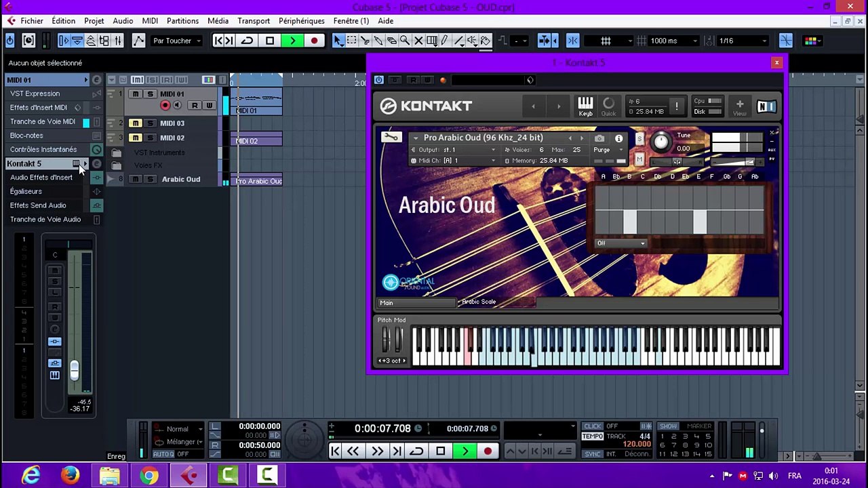The height and width of the screenshot is (488, 868).
Task: Open the Édition menu
Action: pyautogui.click(x=64, y=21)
